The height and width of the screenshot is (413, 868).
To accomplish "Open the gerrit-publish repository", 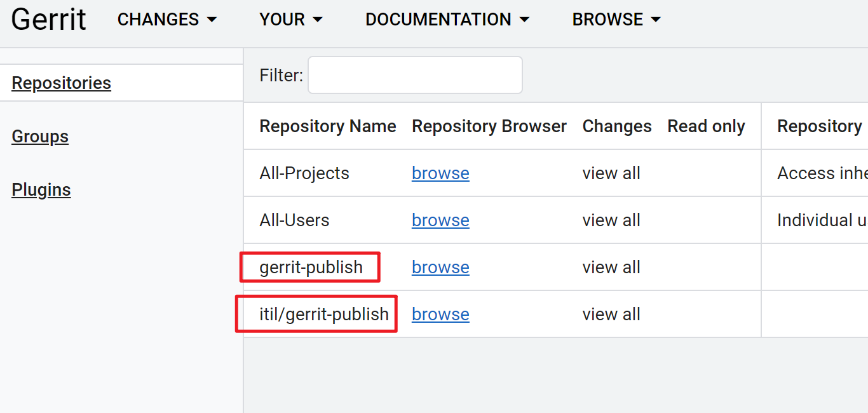I will (x=311, y=267).
